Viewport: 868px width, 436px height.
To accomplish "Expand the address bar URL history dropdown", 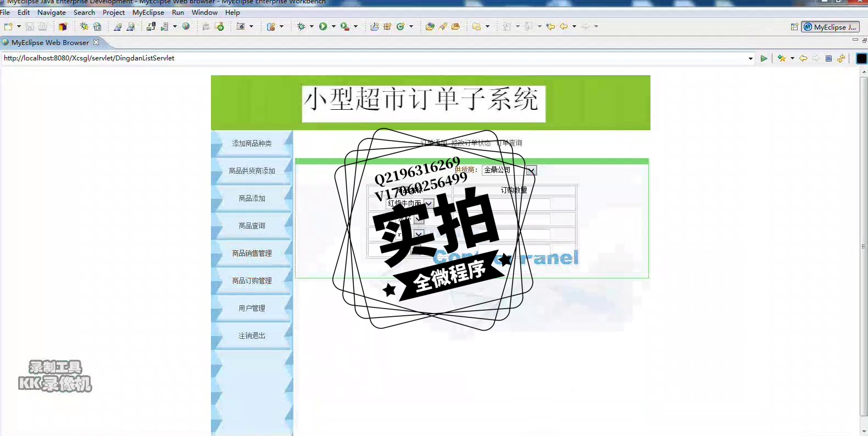I will tap(750, 59).
